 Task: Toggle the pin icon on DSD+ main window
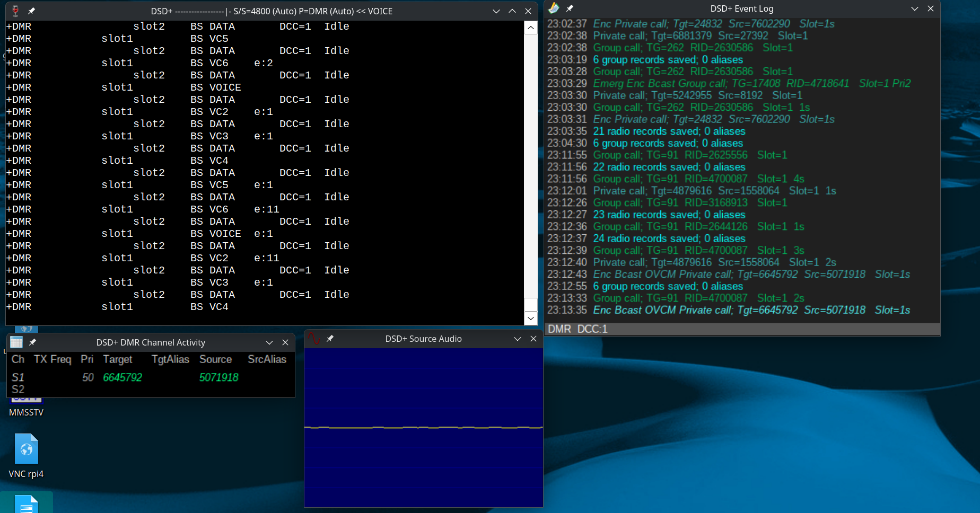click(31, 11)
